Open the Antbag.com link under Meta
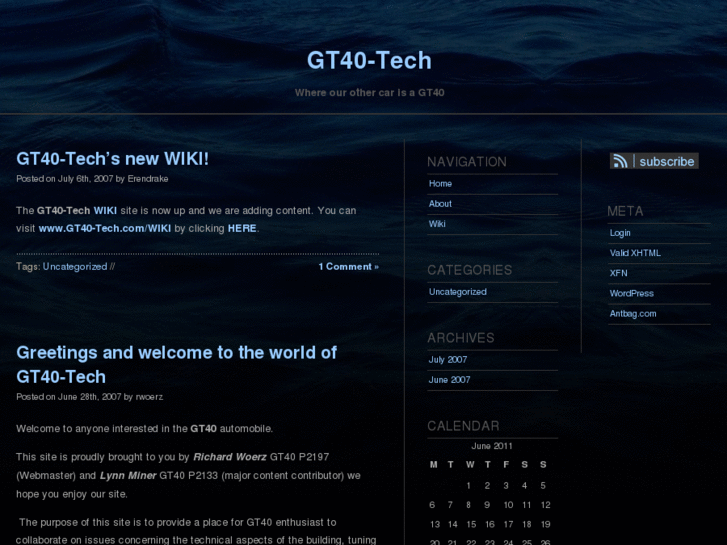This screenshot has width=727, height=545. 633,314
